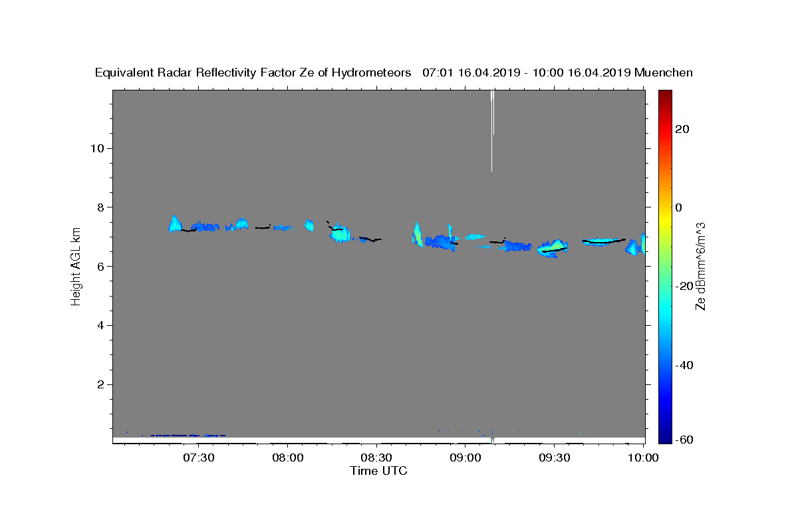Click the '08:30' time tick label

376,458
